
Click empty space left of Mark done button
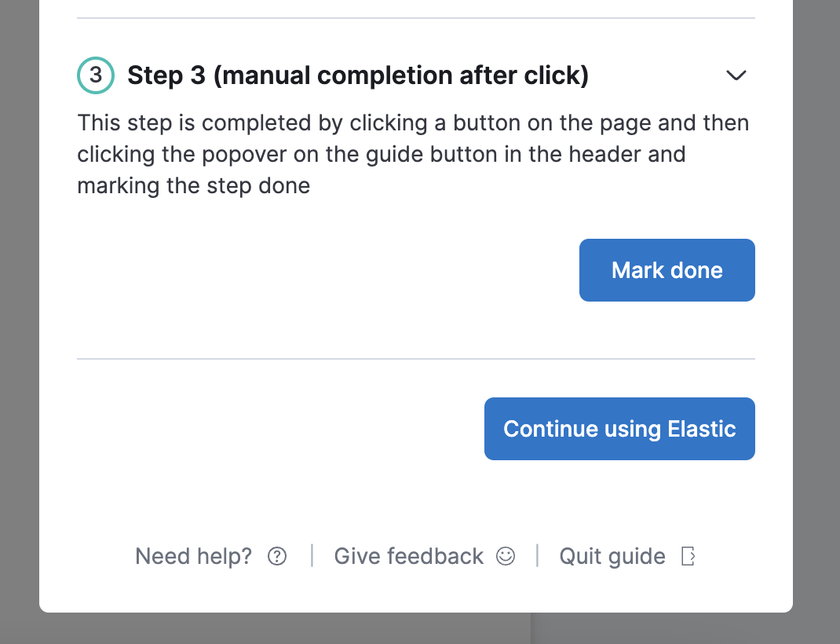point(314,270)
